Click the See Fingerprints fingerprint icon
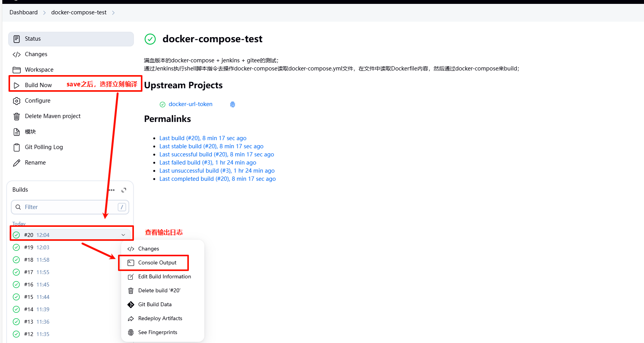Screen dimensions: 644x343 coord(131,333)
